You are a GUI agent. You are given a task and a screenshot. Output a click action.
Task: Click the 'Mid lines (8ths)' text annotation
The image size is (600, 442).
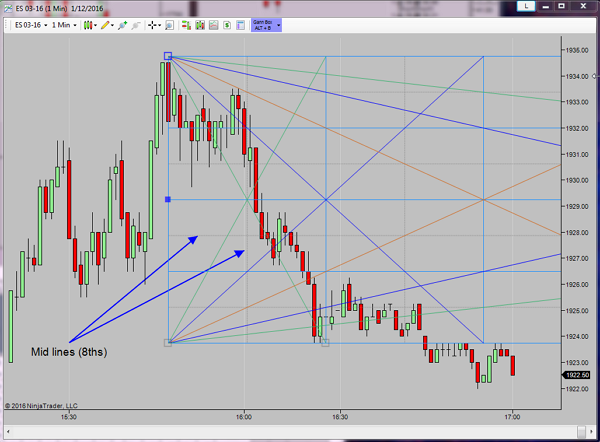69,352
